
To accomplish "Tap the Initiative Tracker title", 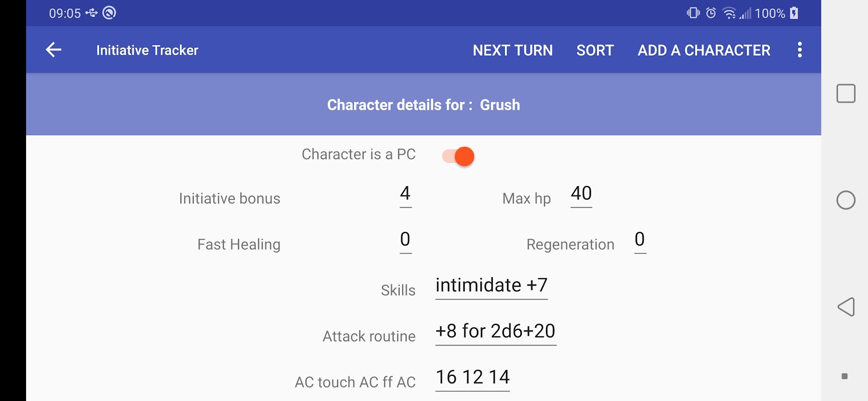I will click(147, 50).
